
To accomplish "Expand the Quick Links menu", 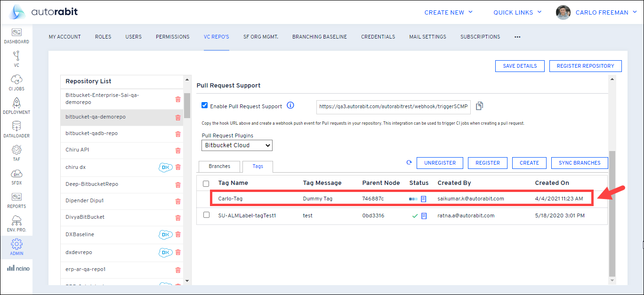I will pyautogui.click(x=517, y=13).
